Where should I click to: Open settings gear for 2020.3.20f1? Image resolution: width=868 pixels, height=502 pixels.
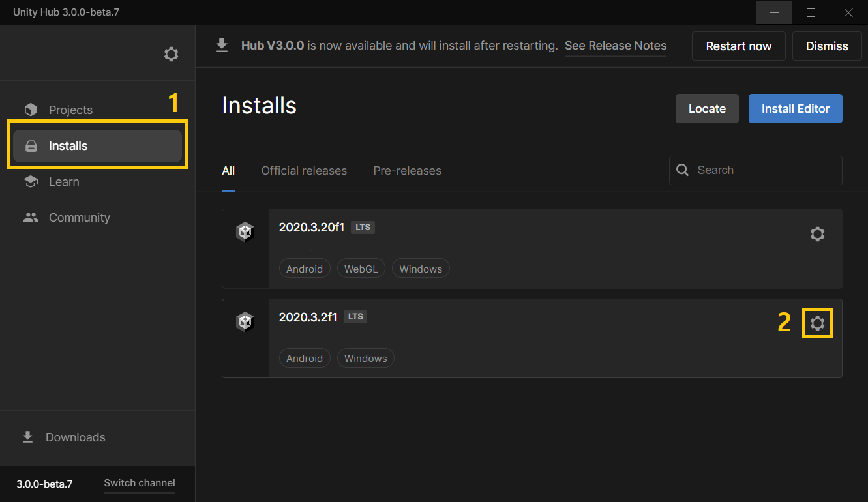pyautogui.click(x=817, y=234)
